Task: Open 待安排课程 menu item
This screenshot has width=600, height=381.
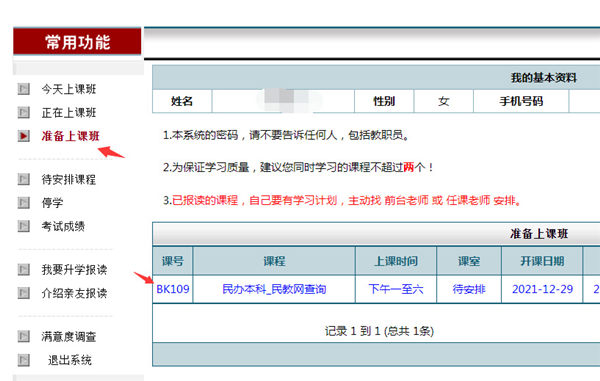Action: tap(69, 179)
